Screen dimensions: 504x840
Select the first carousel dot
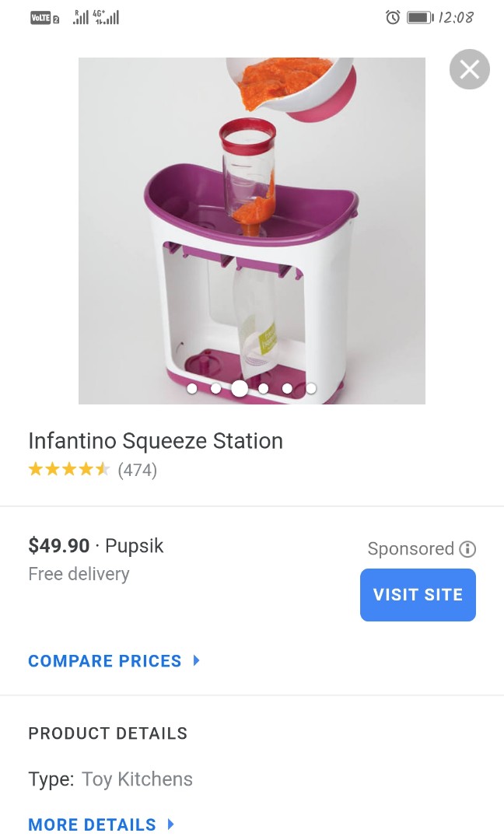pos(192,388)
